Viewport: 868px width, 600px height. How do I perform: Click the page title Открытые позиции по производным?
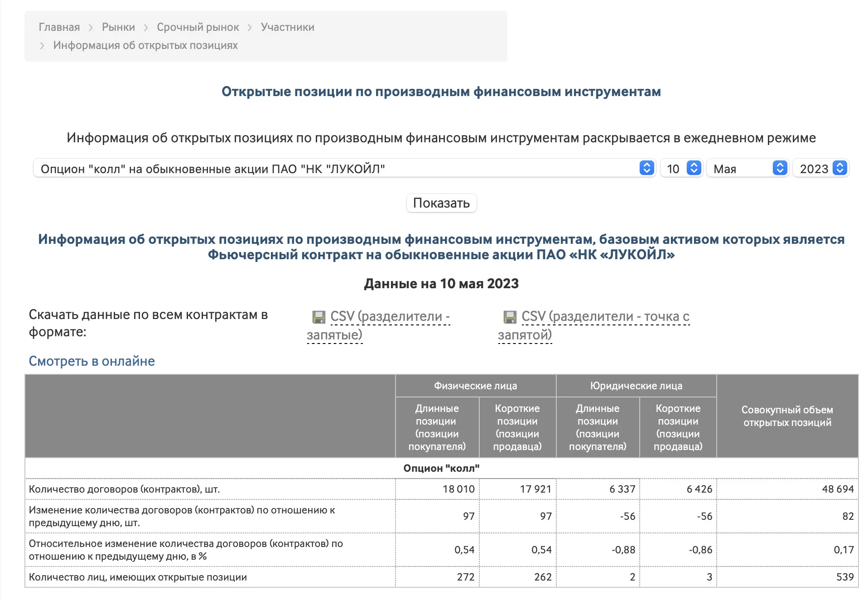point(441,92)
